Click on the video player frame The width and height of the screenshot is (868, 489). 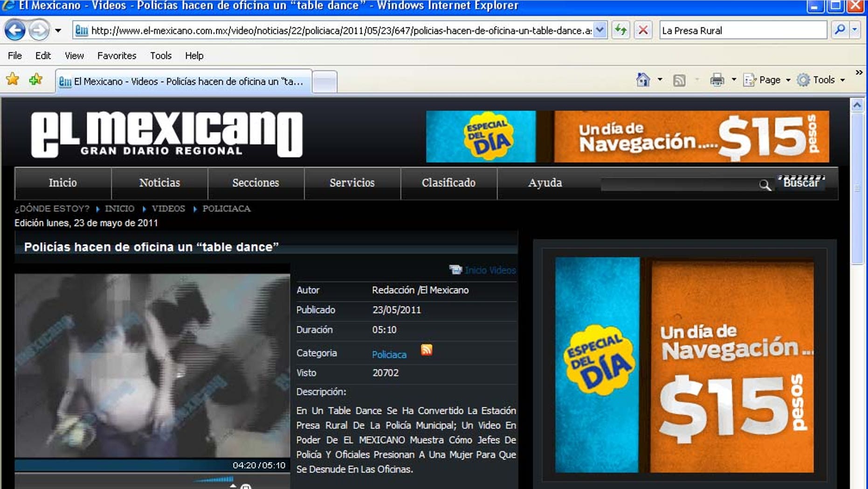coord(152,365)
